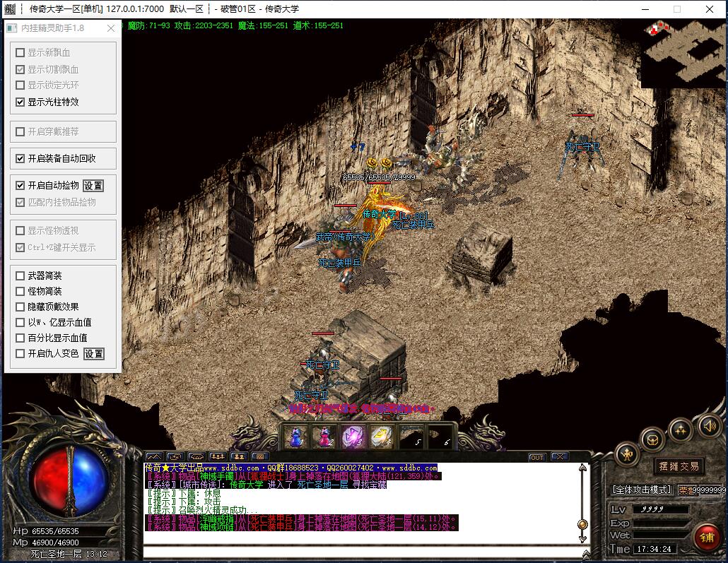The image size is (728, 563).
Task: Use the red potion in quick slot 2
Action: (324, 437)
